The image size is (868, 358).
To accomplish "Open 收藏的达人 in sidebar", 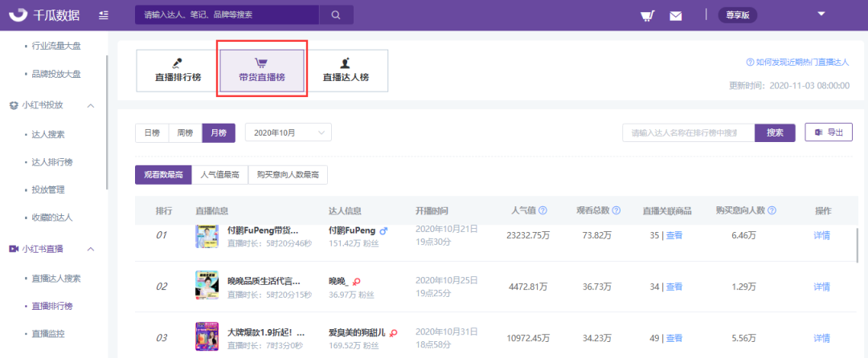I will (52, 217).
